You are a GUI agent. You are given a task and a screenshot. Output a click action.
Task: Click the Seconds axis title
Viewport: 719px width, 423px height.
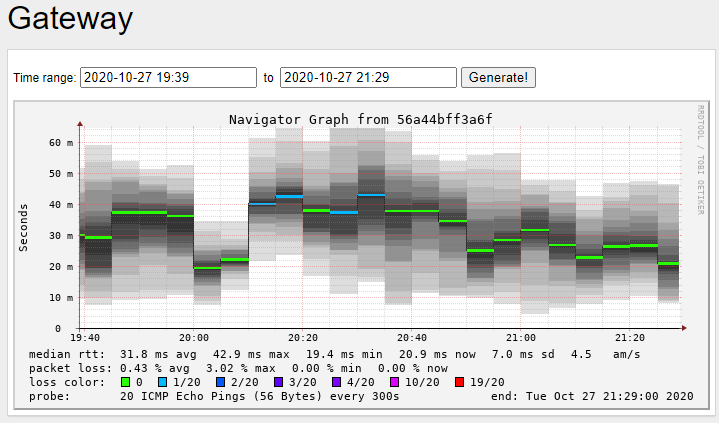tap(23, 228)
